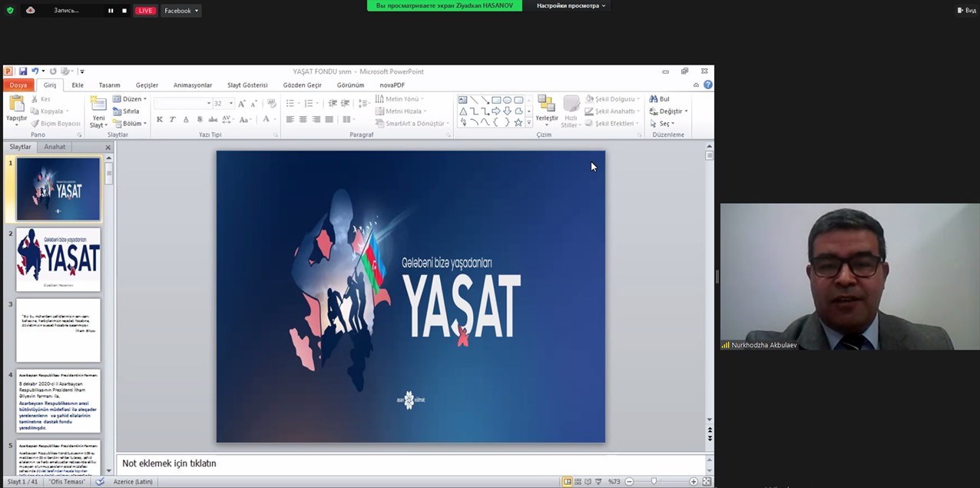Open the Yerleştir arrange tool
This screenshot has height=488, width=980.
546,111
